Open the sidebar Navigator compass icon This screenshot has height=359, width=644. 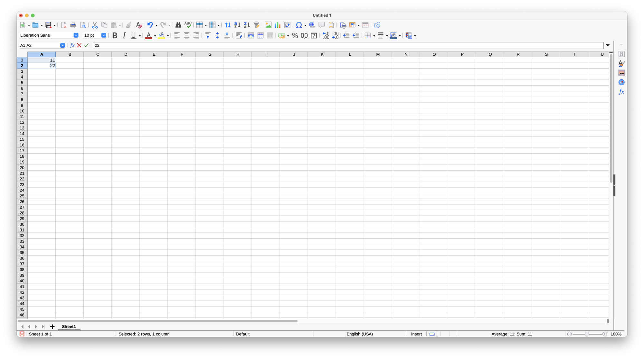tap(621, 82)
